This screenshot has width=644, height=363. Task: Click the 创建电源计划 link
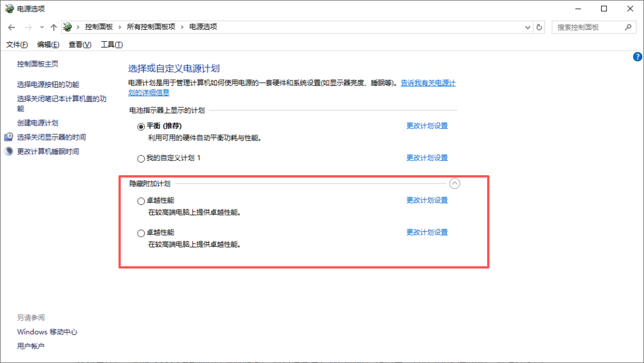(38, 123)
